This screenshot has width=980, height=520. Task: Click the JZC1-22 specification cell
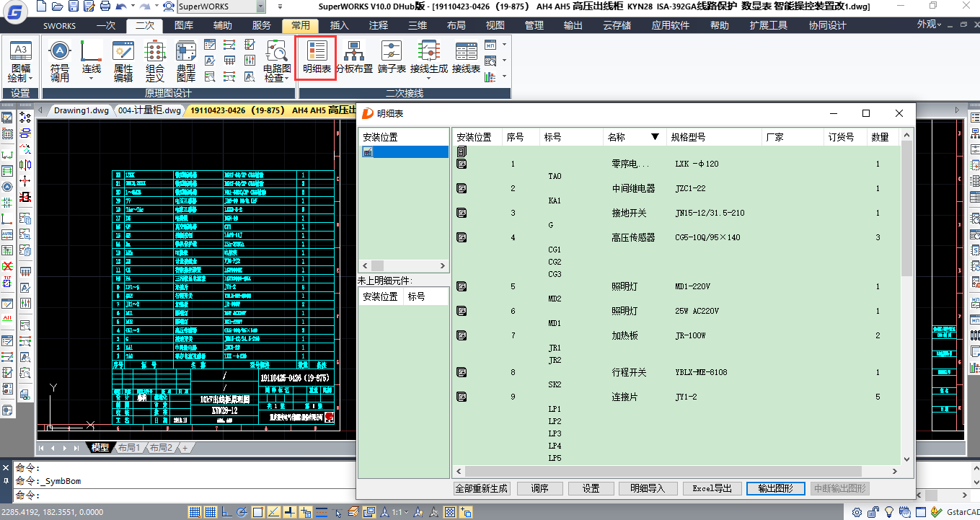(690, 188)
